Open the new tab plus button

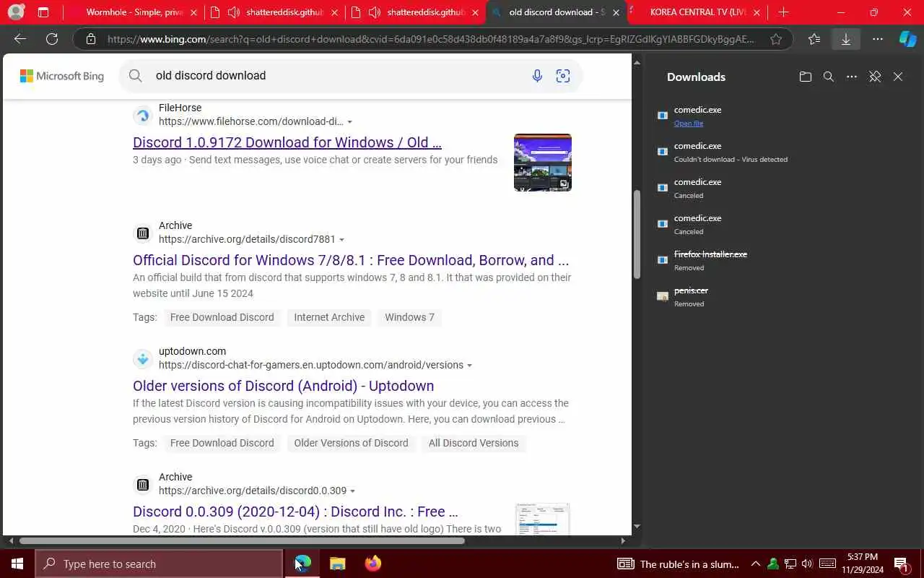coord(783,12)
